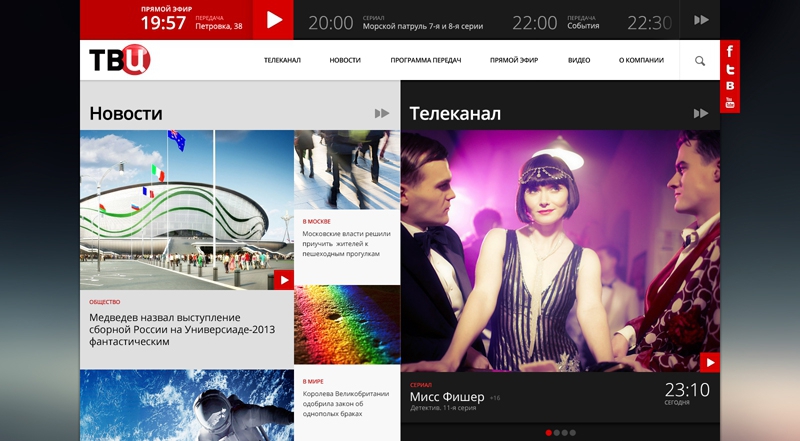The image size is (800, 441).
Task: Select the 20:00 Морской патруль schedule entry
Action: click(395, 22)
